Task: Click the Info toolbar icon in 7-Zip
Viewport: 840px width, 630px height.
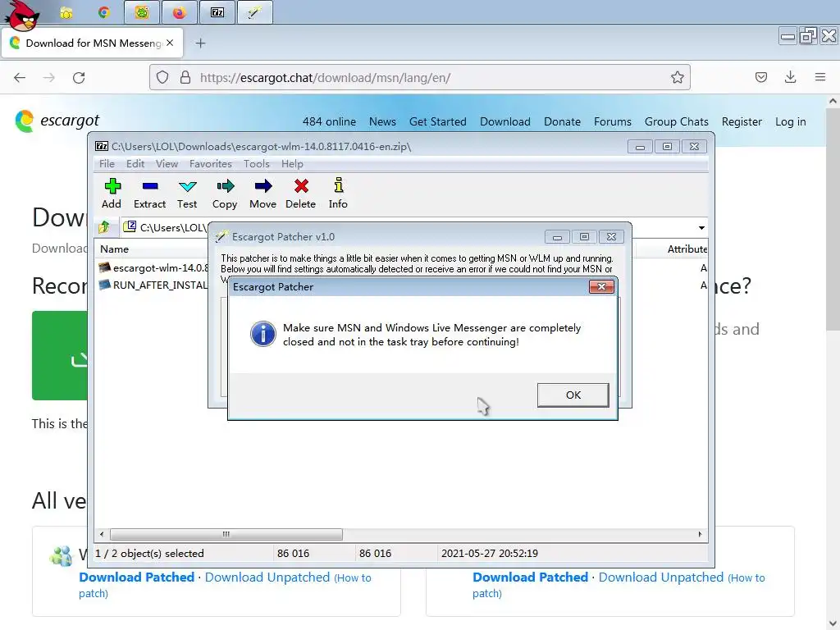Action: click(x=338, y=194)
